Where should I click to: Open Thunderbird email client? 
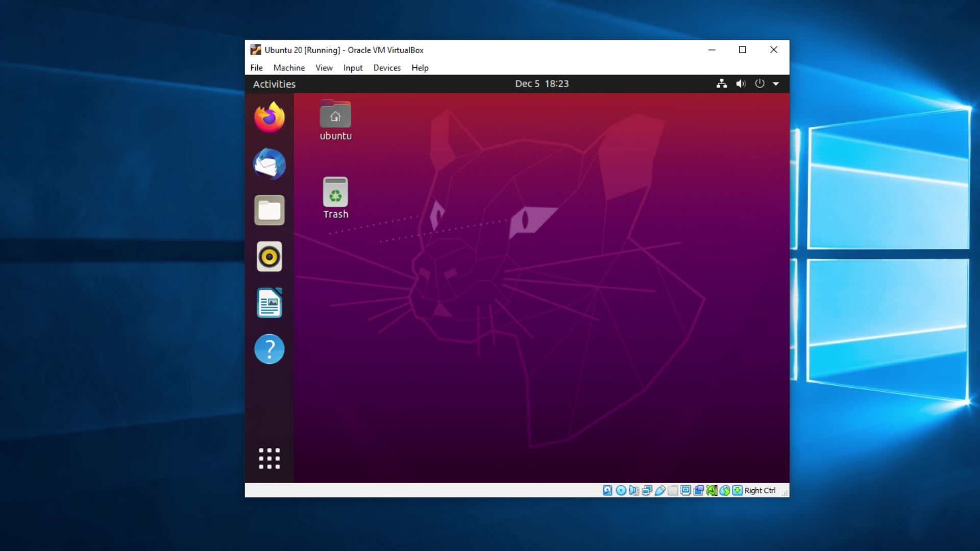click(269, 164)
